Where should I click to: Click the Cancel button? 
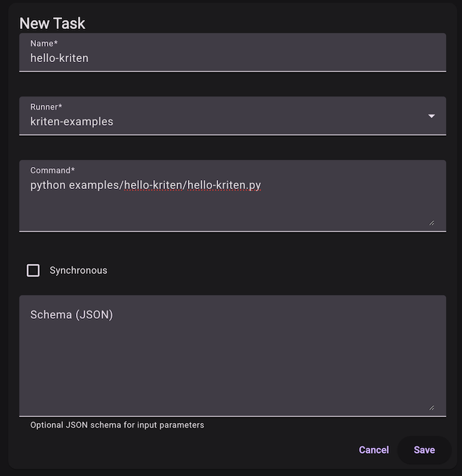point(374,450)
